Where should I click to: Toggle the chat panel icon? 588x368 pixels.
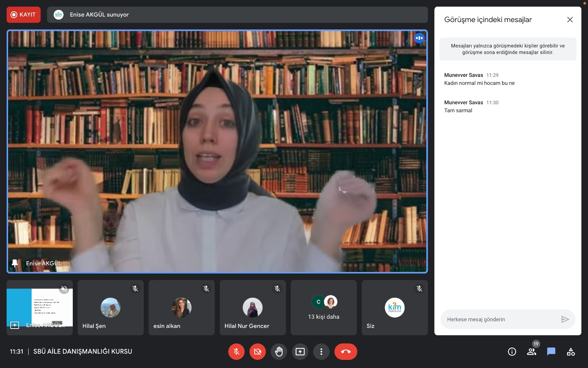click(551, 352)
